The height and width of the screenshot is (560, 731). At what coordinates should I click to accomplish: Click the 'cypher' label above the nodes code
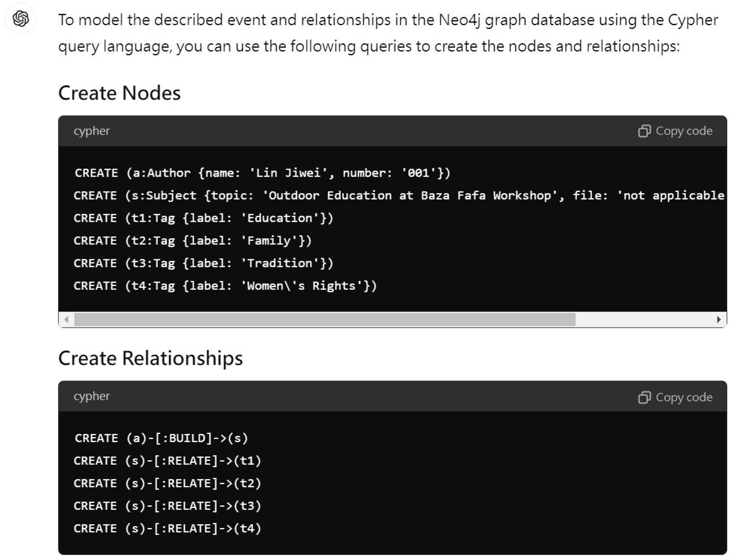coord(91,131)
